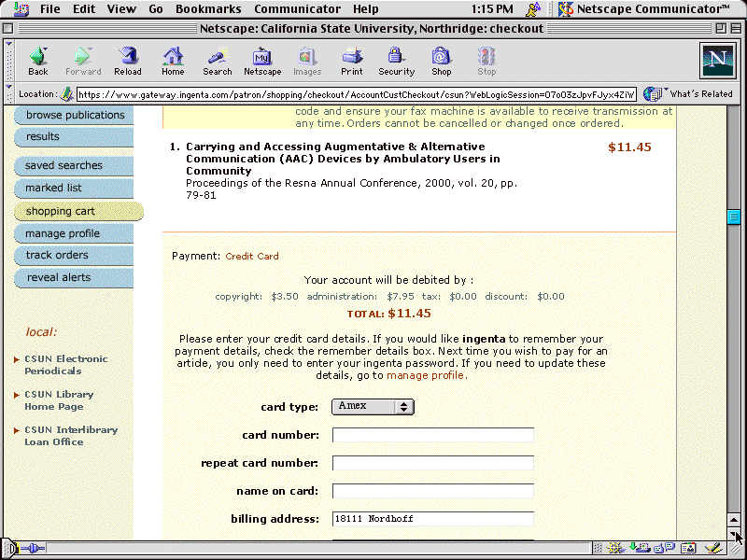This screenshot has width=747, height=560.
Task: Click the Newsgroups icon in component bar
Action: click(664, 549)
